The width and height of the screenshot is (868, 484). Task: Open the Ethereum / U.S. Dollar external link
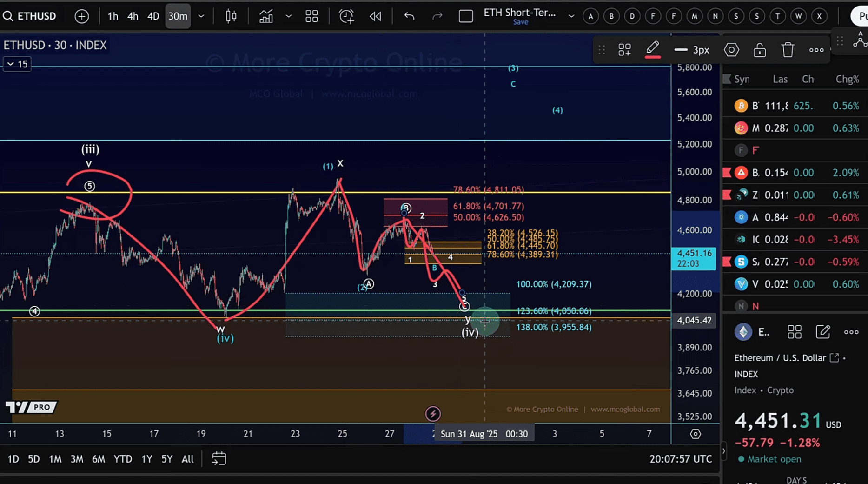point(835,357)
